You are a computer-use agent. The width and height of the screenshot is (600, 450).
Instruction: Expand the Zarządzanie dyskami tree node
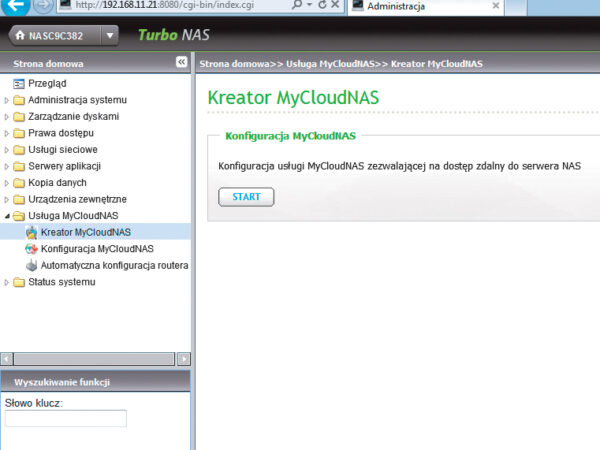[7, 117]
